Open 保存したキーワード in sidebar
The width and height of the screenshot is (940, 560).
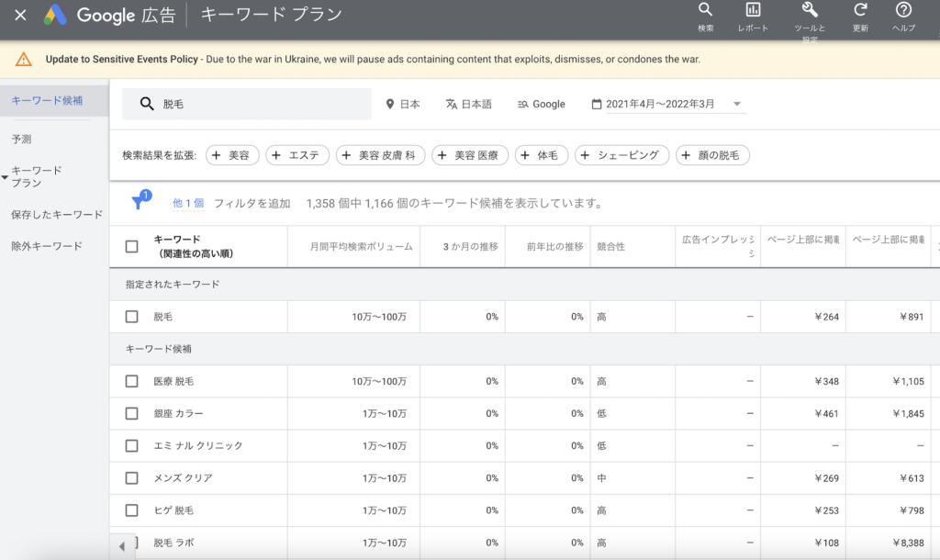[x=57, y=215]
